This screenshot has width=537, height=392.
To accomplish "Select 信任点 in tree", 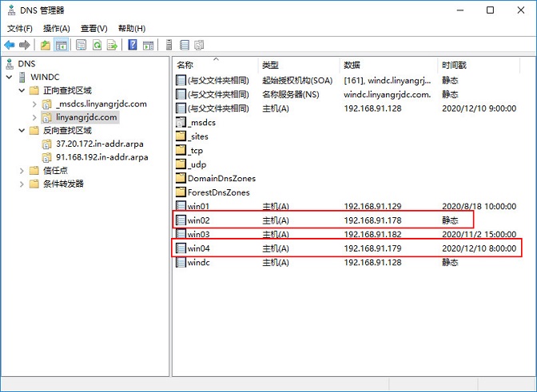I will click(55, 170).
